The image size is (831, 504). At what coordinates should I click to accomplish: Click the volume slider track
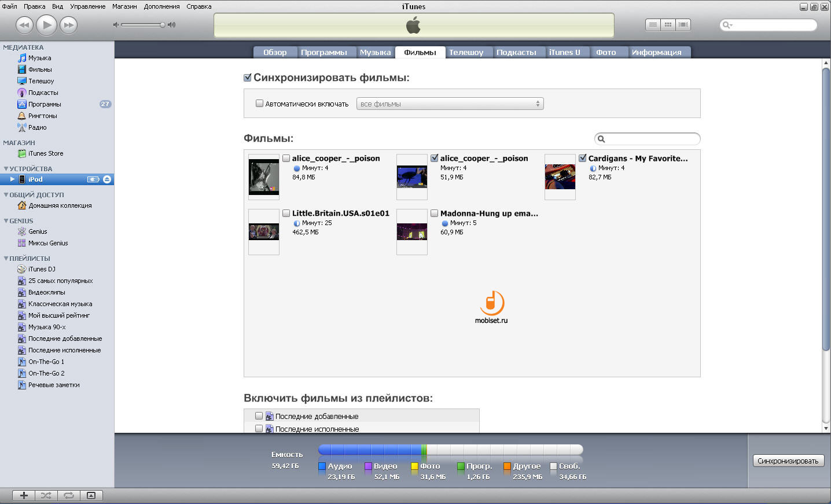[x=142, y=25]
